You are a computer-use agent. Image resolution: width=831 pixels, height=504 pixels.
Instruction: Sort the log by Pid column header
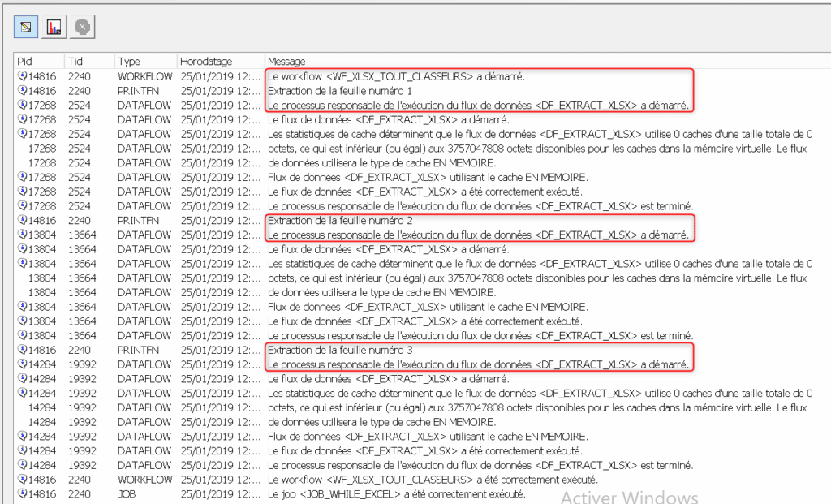[x=39, y=61]
